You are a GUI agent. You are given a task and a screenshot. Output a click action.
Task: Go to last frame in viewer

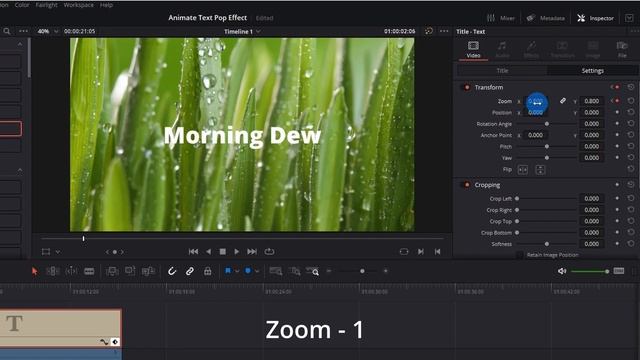click(x=252, y=251)
